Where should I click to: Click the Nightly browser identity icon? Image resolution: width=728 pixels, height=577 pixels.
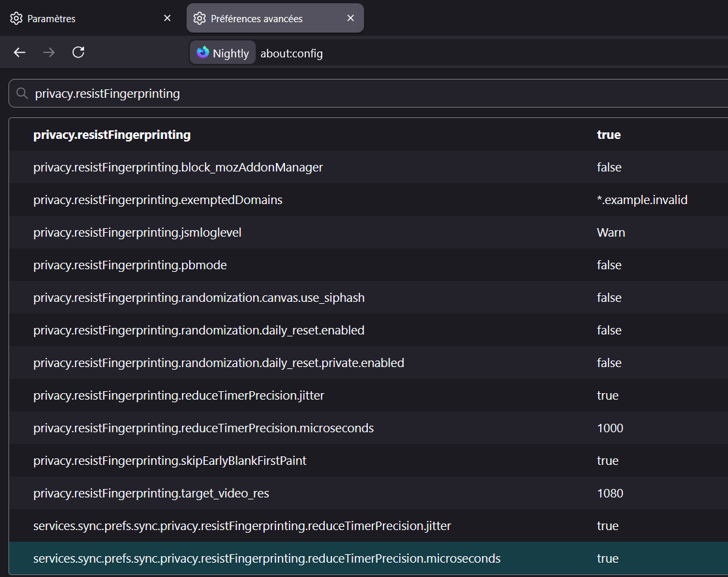coord(203,53)
